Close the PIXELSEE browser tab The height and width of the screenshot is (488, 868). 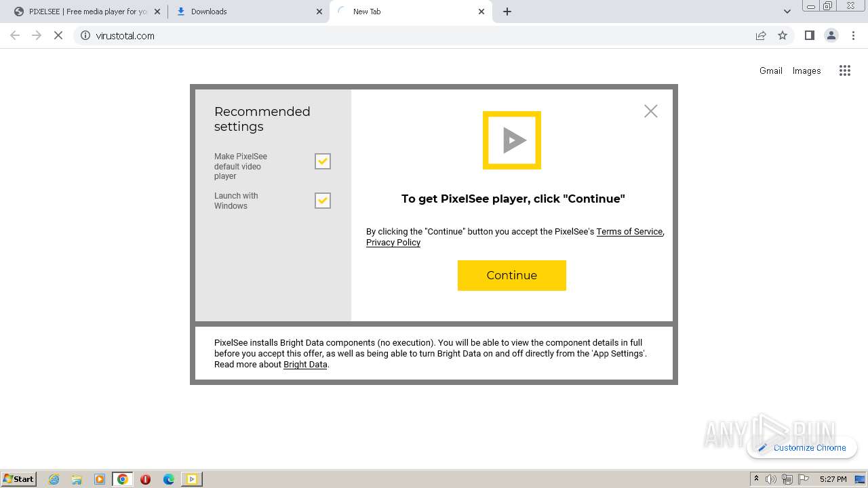157,12
